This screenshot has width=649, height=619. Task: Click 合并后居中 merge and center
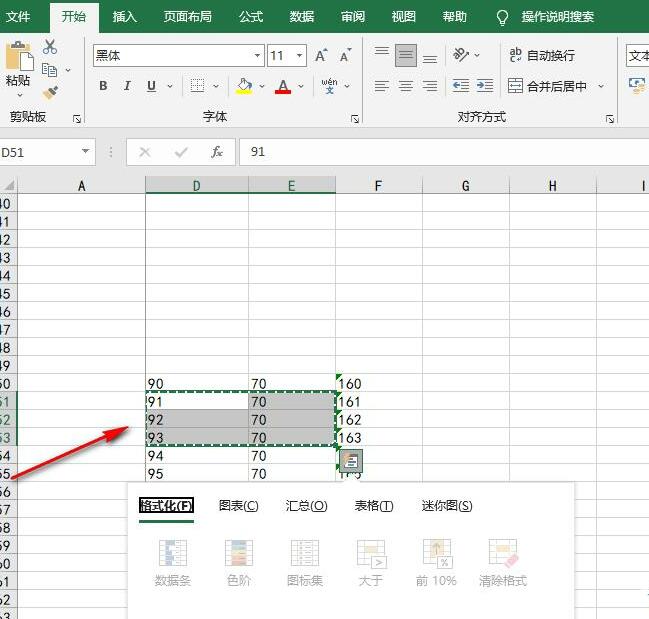pyautogui.click(x=547, y=86)
